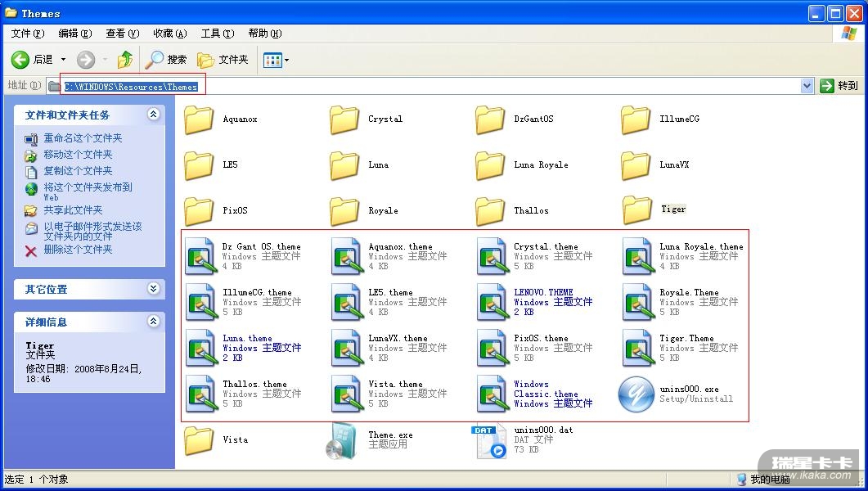Screen dimensions: 868x491
Task: Select the unins000.exe uninstaller icon
Action: (636, 394)
